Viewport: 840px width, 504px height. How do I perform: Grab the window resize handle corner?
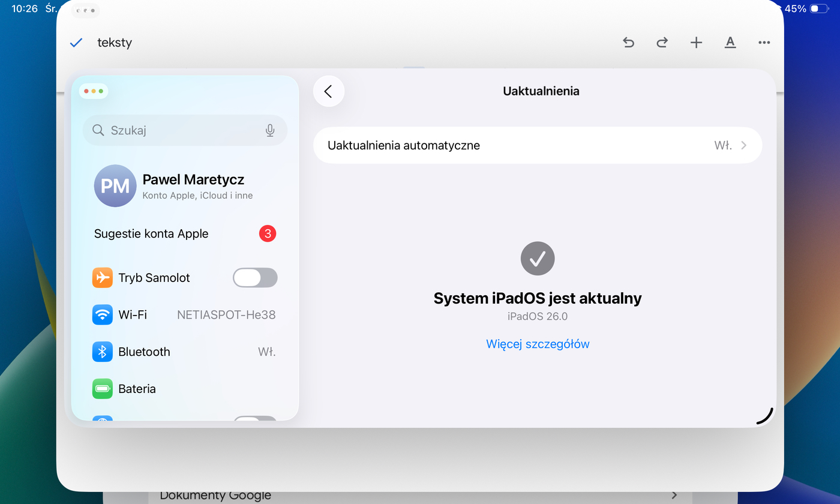coord(766,417)
